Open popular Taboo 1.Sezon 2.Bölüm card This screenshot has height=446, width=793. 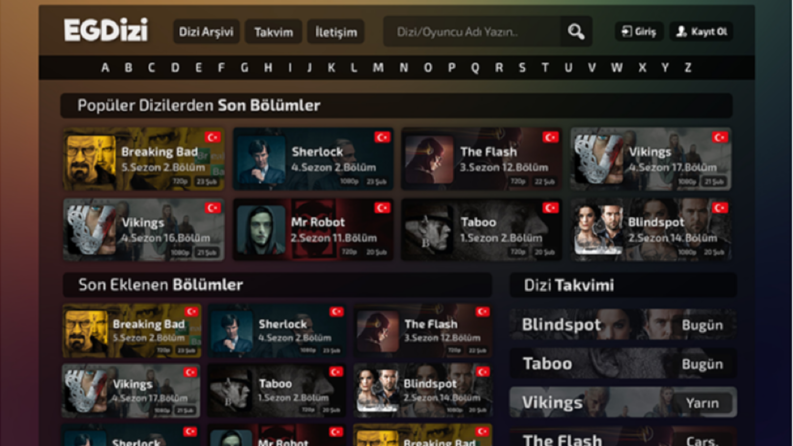[481, 230]
